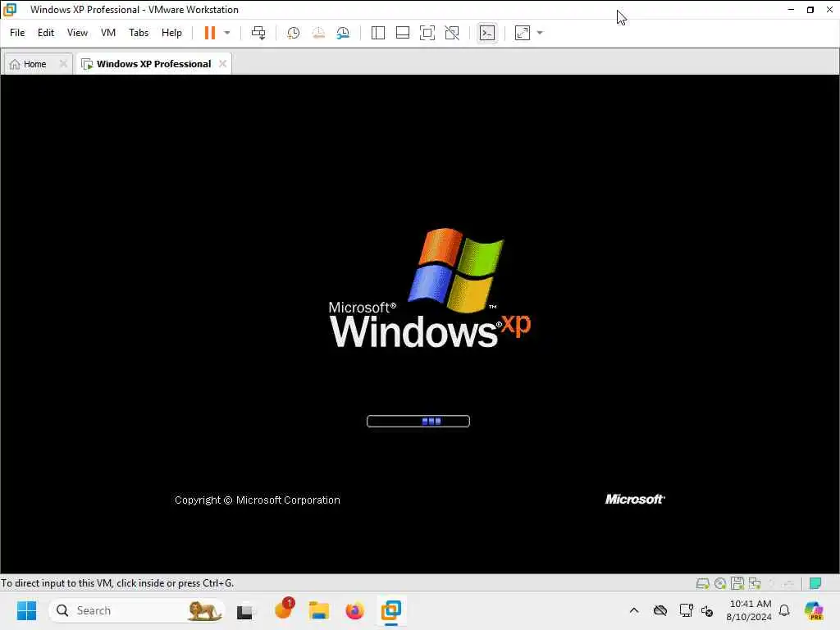The image size is (840, 630).
Task: Click the taskbar Search box
Action: click(137, 610)
